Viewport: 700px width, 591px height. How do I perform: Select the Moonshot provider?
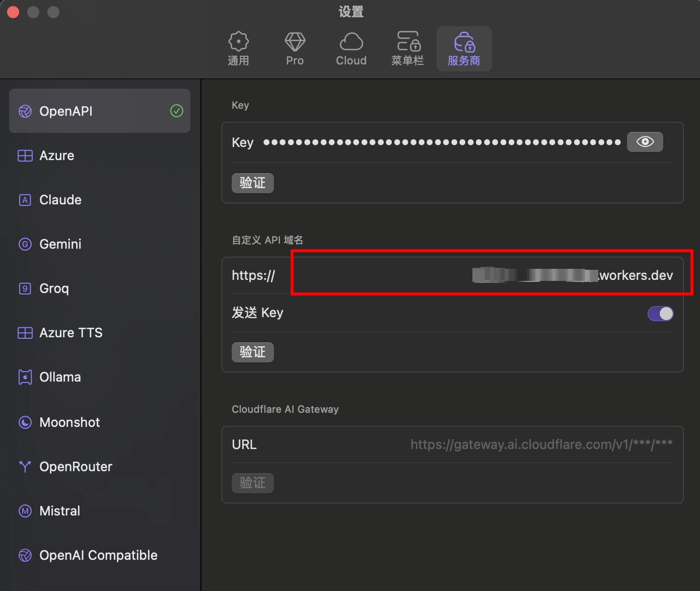tap(100, 422)
